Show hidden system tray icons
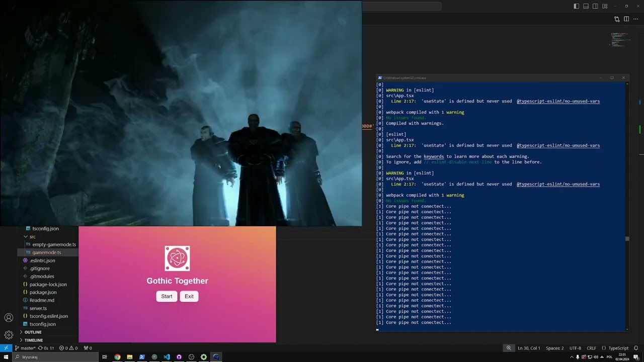Image resolution: width=644 pixels, height=362 pixels. (572, 357)
